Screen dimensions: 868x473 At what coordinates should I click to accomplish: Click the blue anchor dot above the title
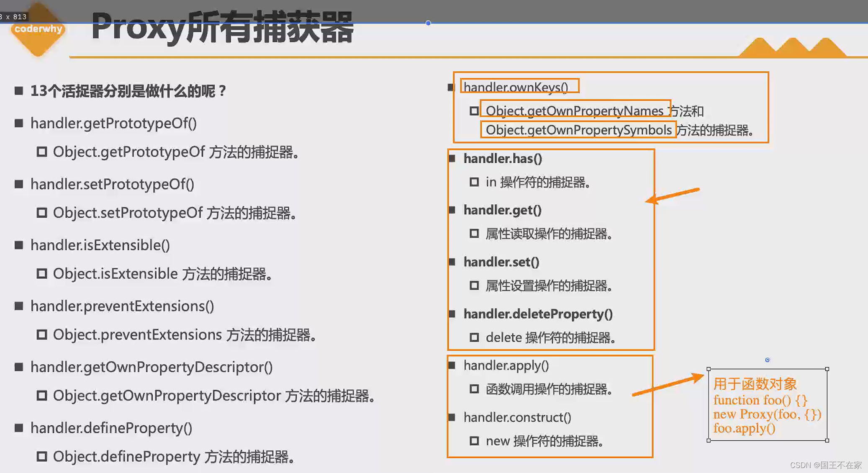(x=428, y=23)
